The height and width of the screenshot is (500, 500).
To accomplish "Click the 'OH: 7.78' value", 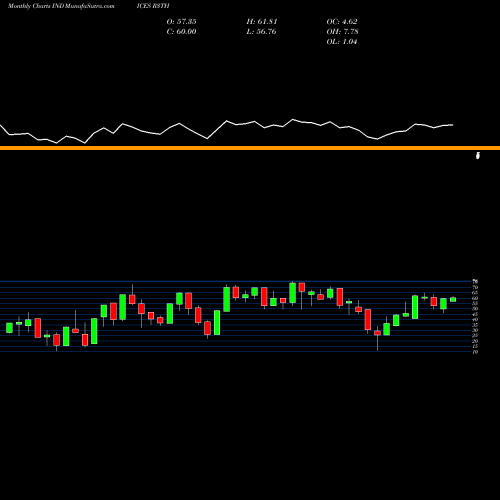I will [342, 31].
